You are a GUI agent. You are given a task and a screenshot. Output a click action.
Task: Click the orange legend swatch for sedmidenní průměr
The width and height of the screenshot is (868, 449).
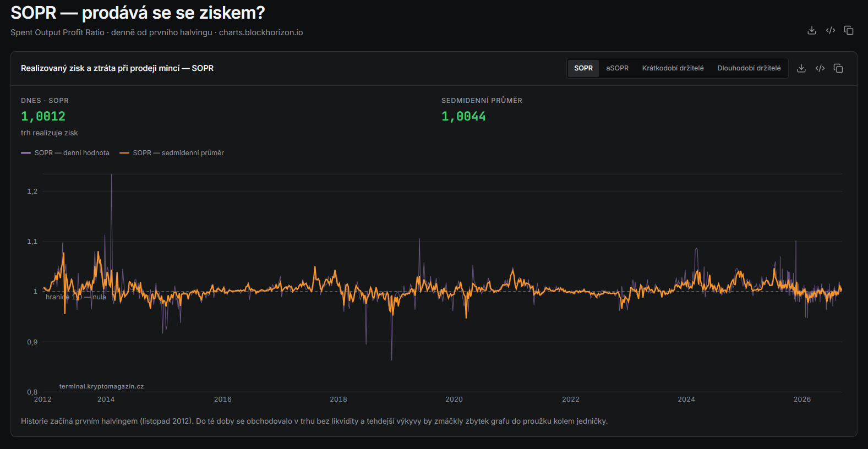coord(124,153)
